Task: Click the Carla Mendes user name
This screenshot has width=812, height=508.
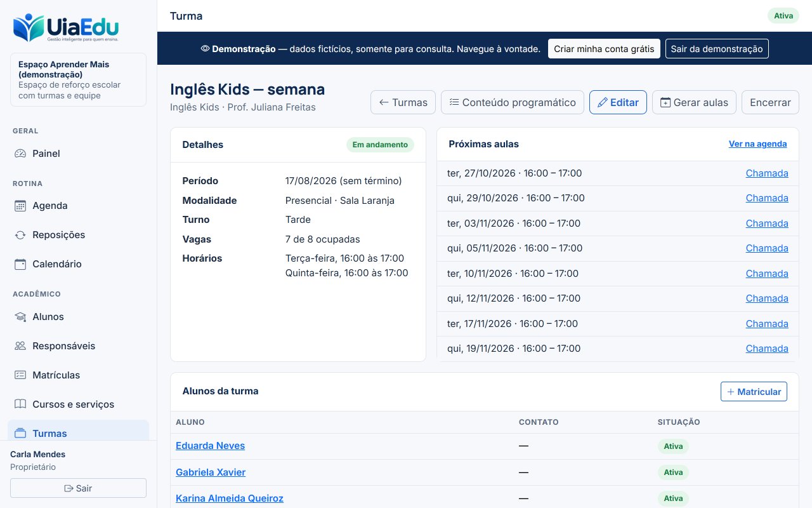Action: 38,455
